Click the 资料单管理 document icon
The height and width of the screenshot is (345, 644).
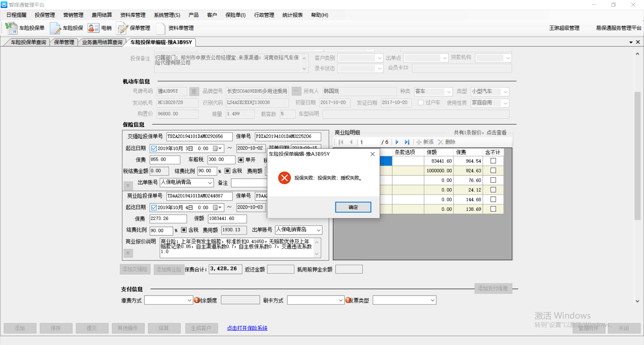coord(161,28)
